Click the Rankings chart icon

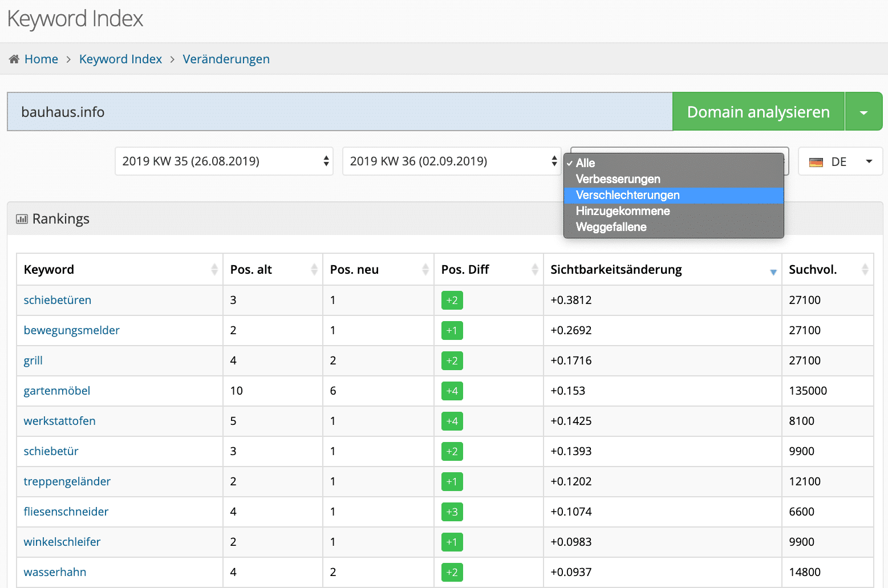(x=22, y=219)
